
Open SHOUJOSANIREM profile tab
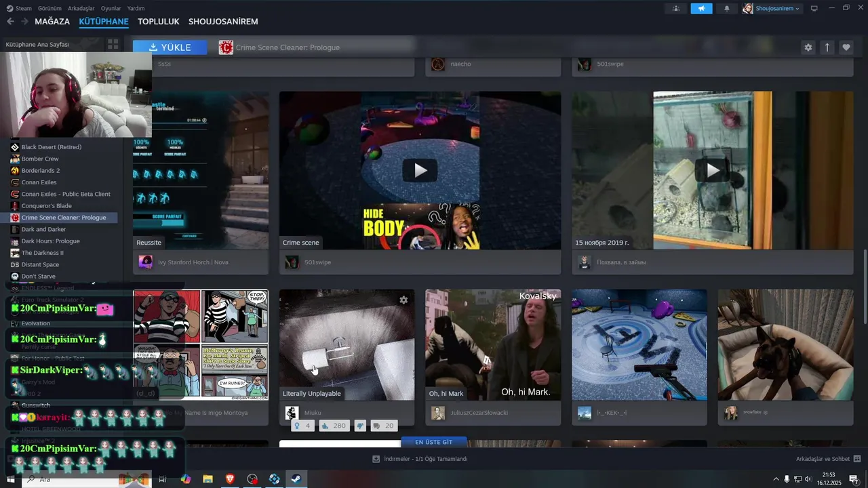click(223, 22)
